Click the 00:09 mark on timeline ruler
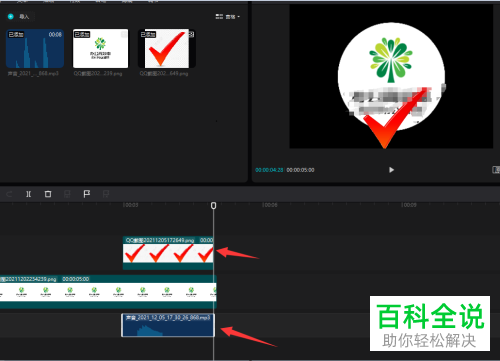500x361 pixels. pyautogui.click(x=409, y=205)
